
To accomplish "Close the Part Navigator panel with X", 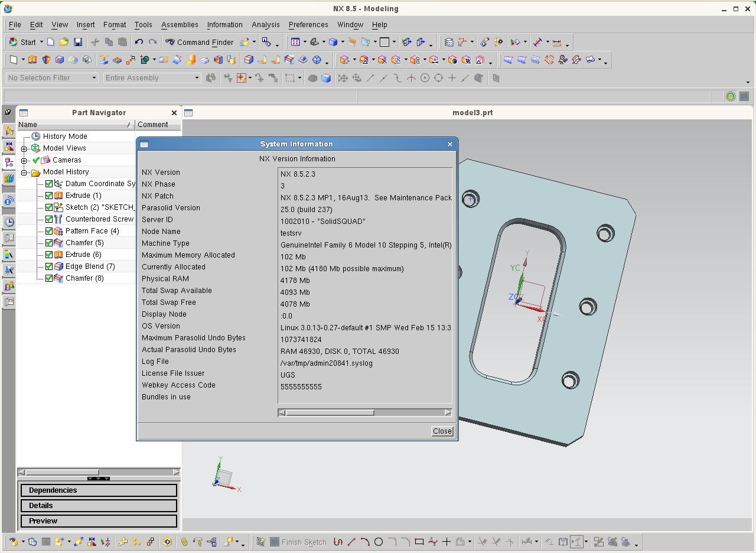I will tap(174, 113).
